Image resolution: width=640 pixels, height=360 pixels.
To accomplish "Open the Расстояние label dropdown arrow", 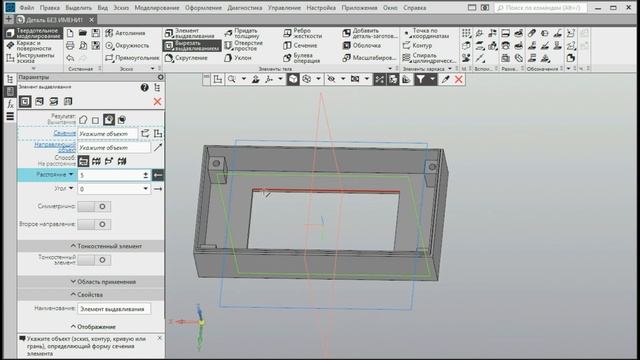I will pyautogui.click(x=71, y=175).
